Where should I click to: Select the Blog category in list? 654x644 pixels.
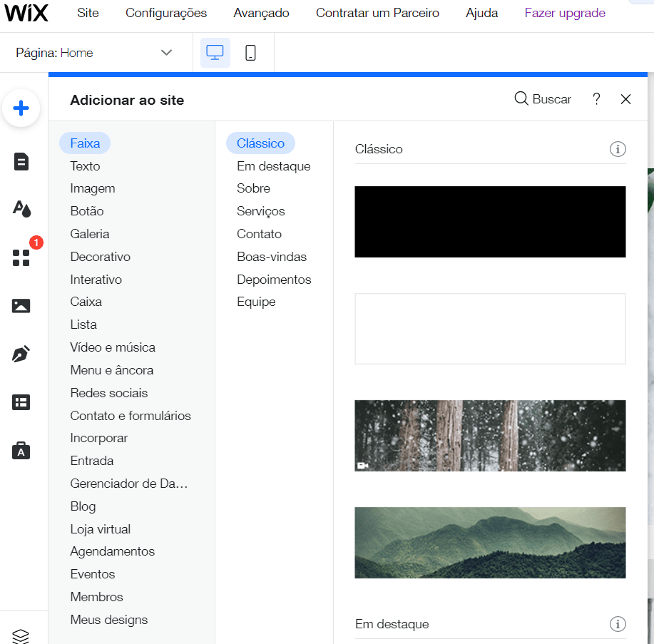(83, 506)
